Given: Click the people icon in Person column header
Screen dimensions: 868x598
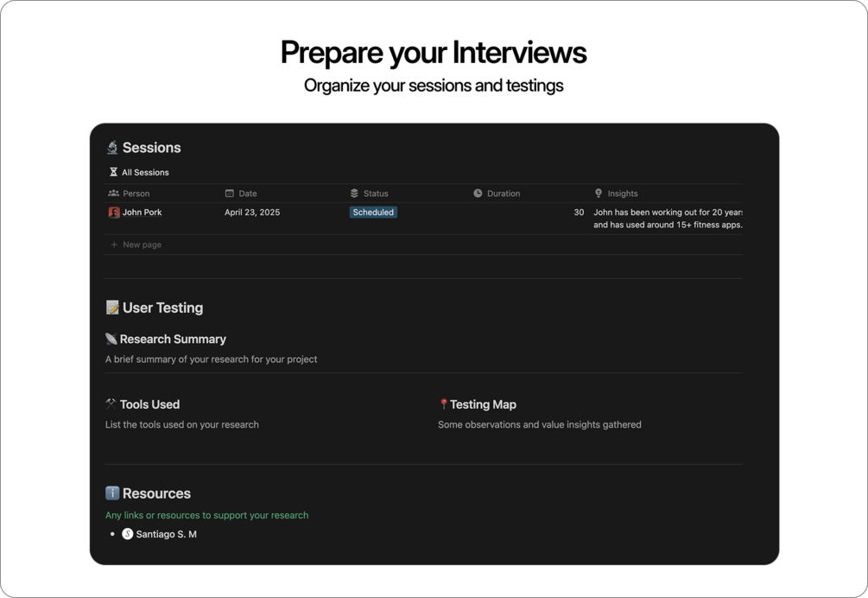Looking at the screenshot, I should point(113,193).
